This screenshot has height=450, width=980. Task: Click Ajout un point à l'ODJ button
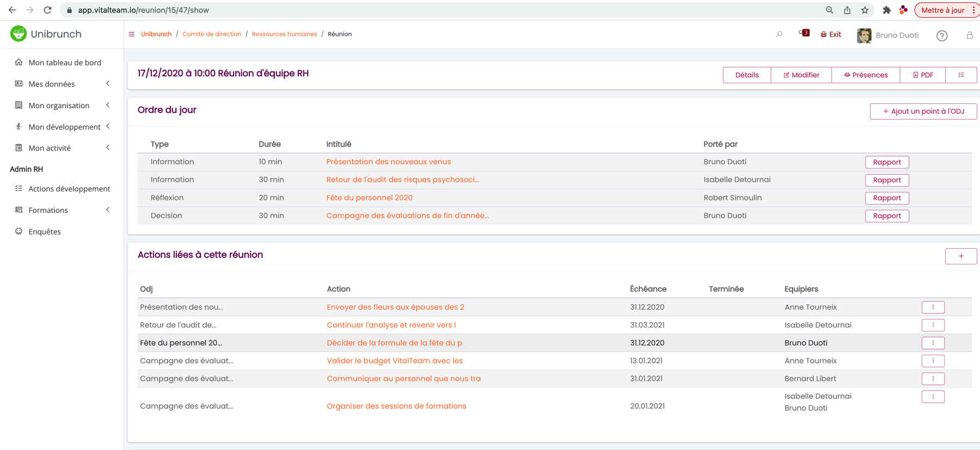coord(923,112)
